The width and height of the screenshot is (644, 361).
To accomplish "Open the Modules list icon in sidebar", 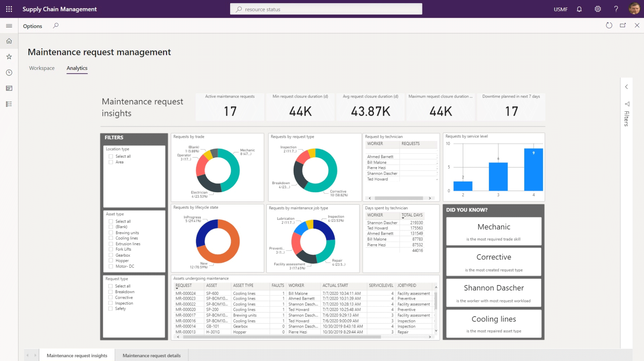I will coord(9,104).
